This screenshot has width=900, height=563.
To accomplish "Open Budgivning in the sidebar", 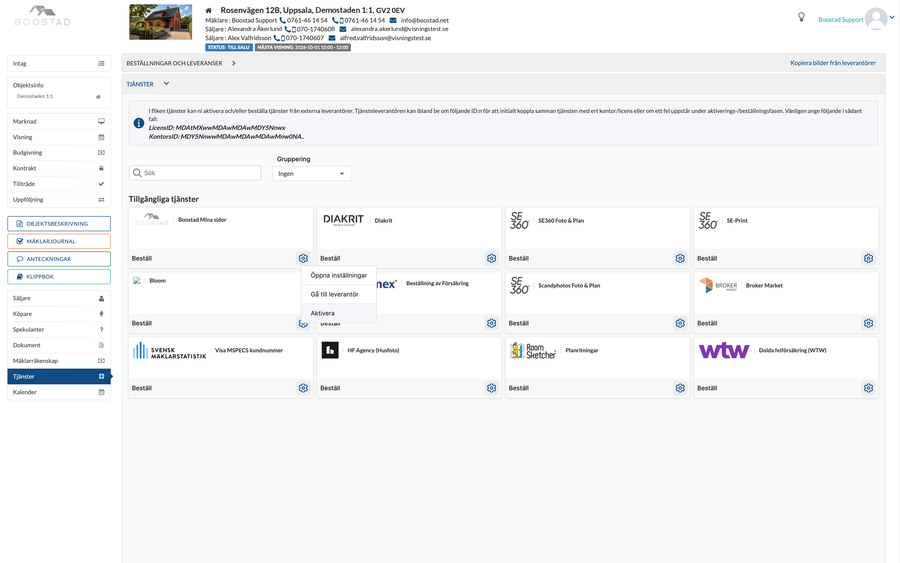I will tap(59, 153).
